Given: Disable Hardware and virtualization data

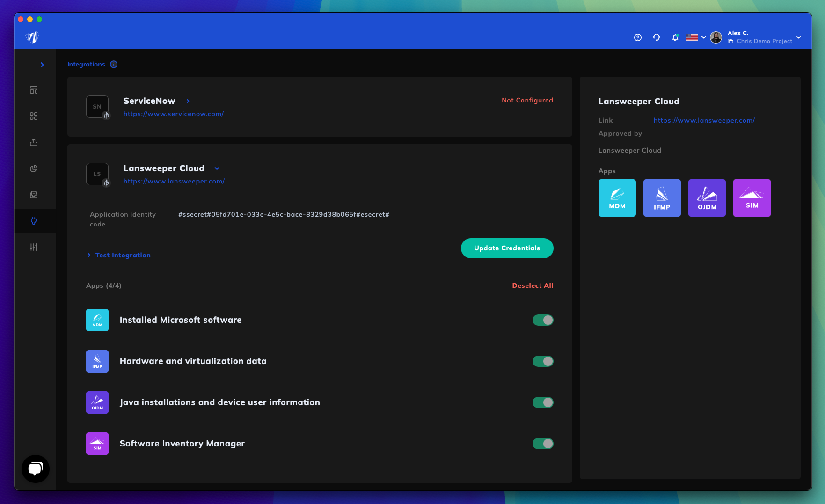Looking at the screenshot, I should 543,361.
